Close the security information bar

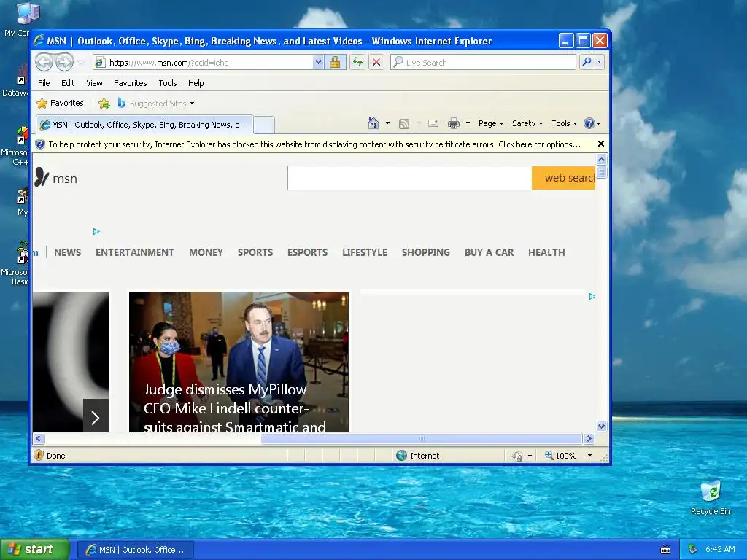point(601,144)
